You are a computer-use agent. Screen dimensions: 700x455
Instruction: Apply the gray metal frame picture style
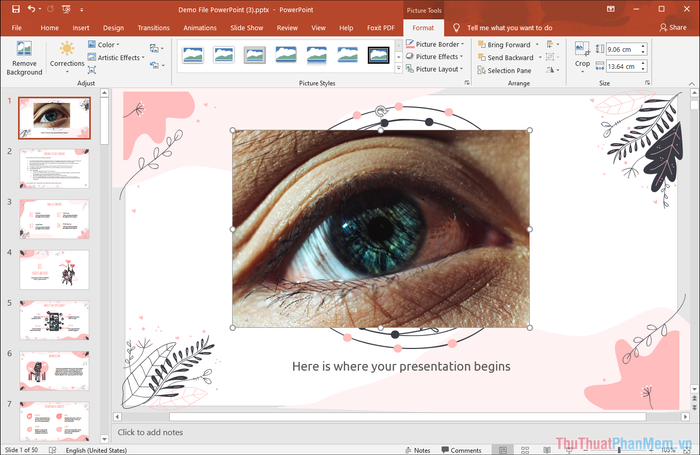pos(255,55)
